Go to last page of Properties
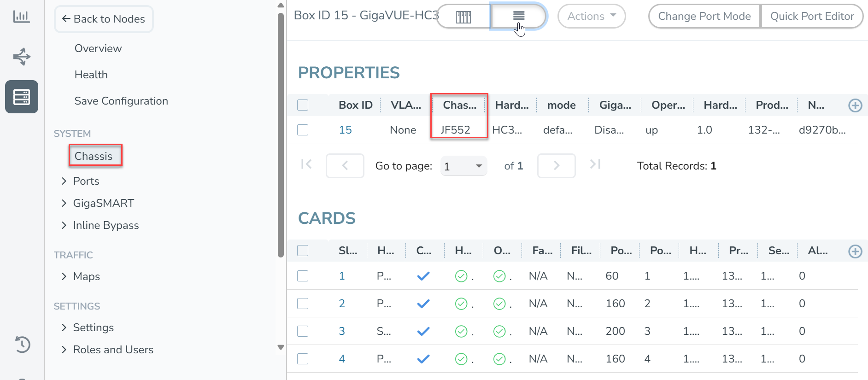Image resolution: width=868 pixels, height=380 pixels. (595, 164)
